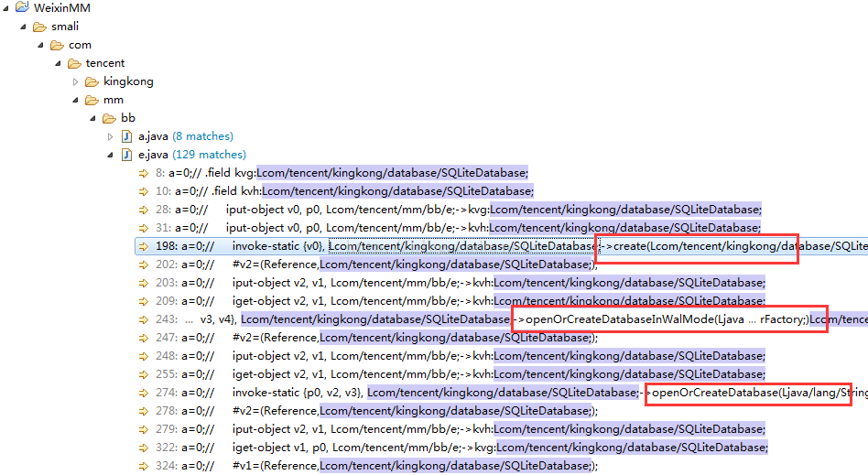Click match arrow icon for line 10
Screen dimensions: 868x475
click(x=144, y=191)
